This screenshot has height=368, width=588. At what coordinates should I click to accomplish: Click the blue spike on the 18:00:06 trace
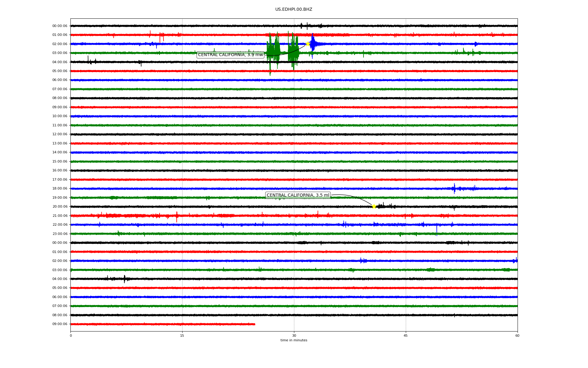coord(454,188)
